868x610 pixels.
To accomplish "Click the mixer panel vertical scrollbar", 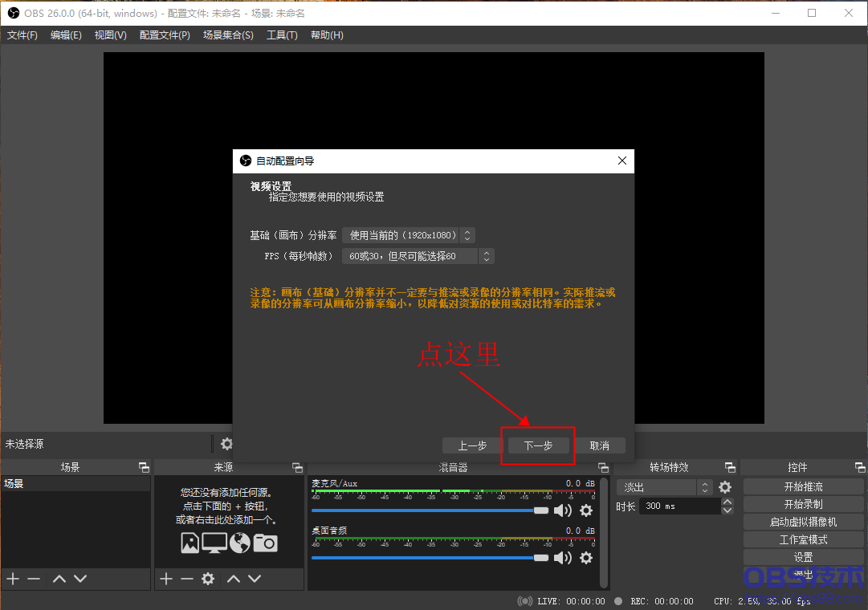I will (x=604, y=533).
